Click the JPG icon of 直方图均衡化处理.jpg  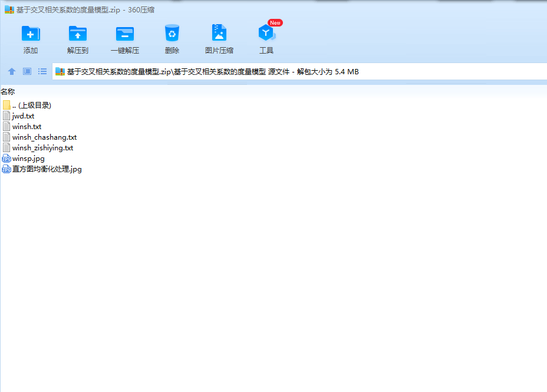coord(6,170)
